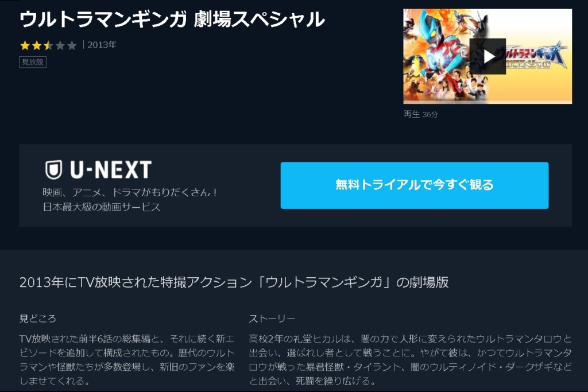The height and width of the screenshot is (392, 588).
Task: Select the fourth grey star rating
Action: click(60, 45)
